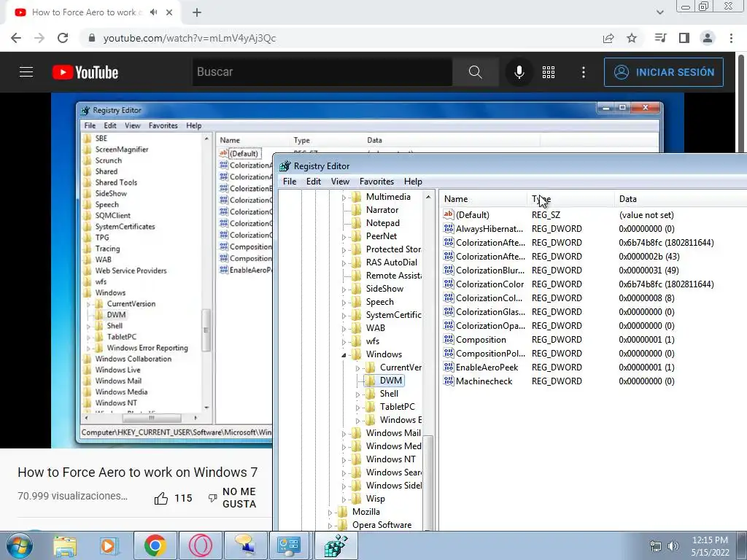This screenshot has width=747, height=560.
Task: Dislike the video with thumbs down
Action: click(x=212, y=498)
